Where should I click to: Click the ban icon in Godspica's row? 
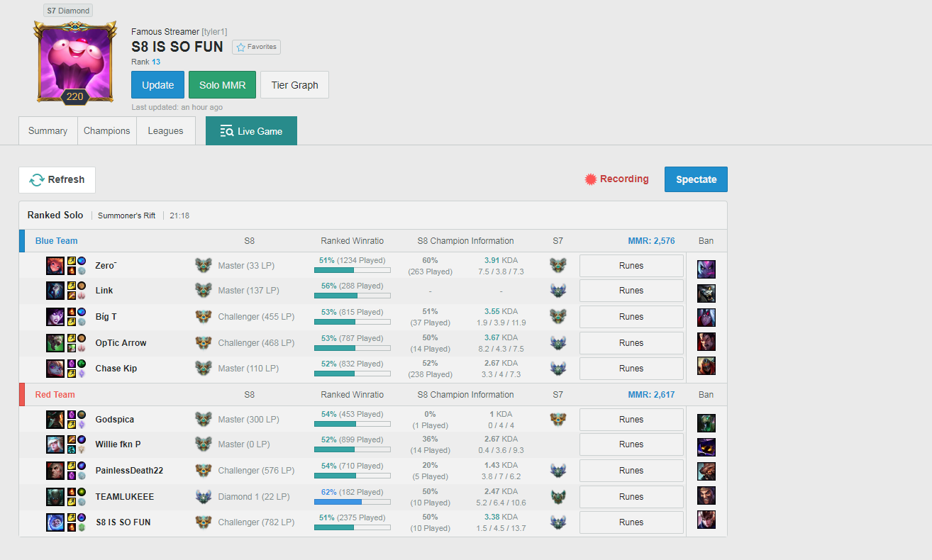pos(706,423)
